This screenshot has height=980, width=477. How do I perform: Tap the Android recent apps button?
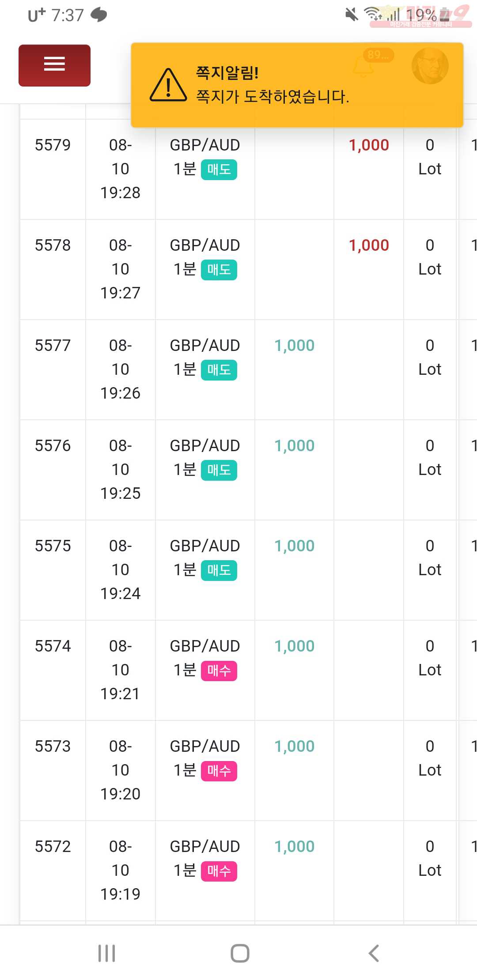(106, 953)
